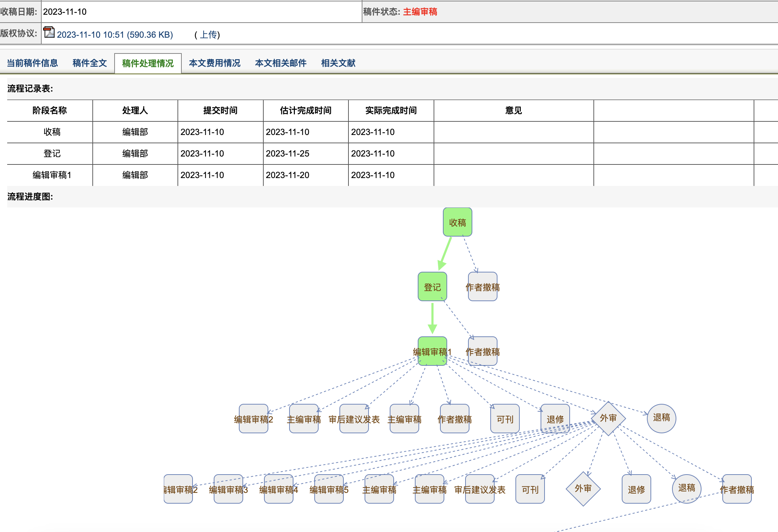Viewport: 778px width, 532px height.
Task: Click 主编审稿 node right of 编辑审稿5
Action: (x=379, y=489)
